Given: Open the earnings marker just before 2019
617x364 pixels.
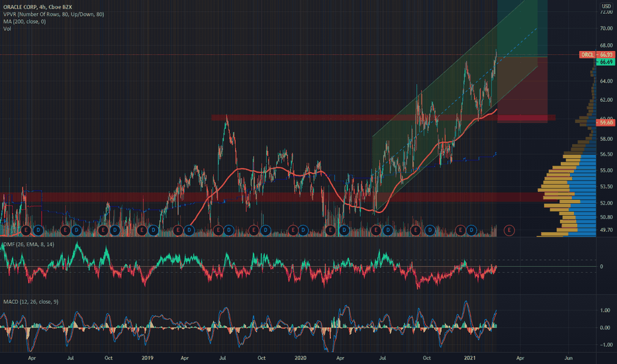Looking at the screenshot, I should (142, 230).
